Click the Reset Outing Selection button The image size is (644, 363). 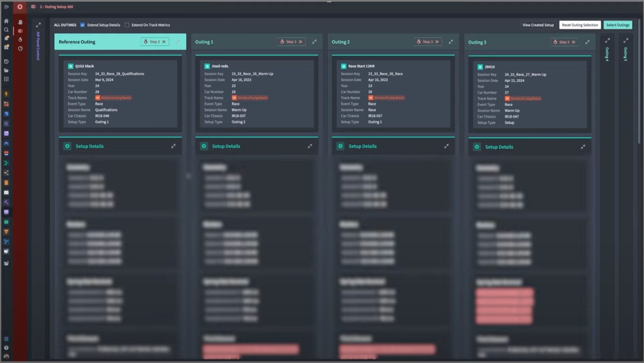[580, 25]
